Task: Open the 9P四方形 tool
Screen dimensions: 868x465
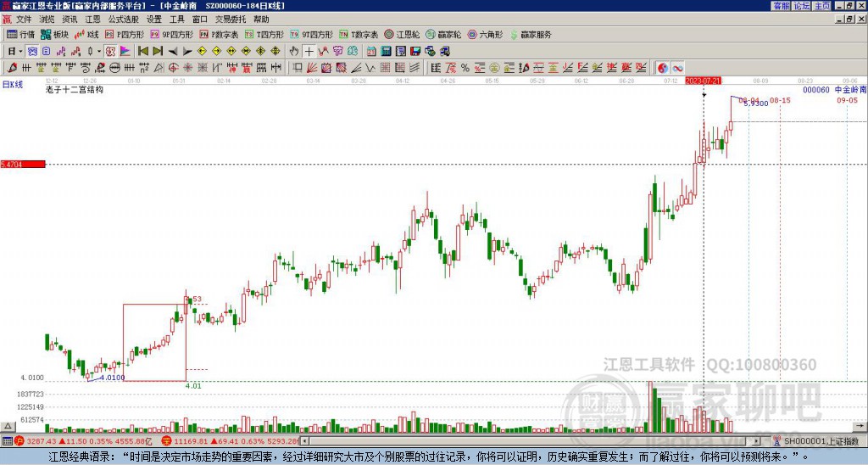Action: pos(172,34)
